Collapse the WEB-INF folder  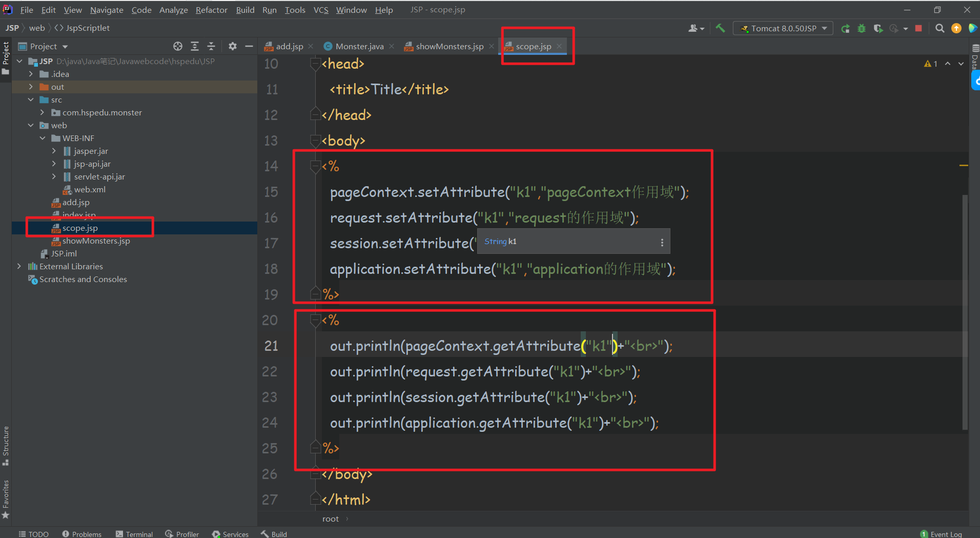pos(42,138)
